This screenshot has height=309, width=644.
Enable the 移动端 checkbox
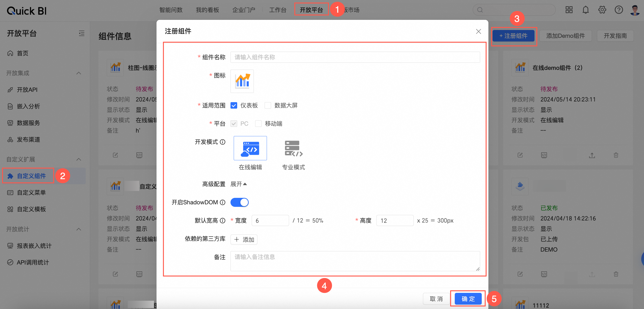[258, 124]
